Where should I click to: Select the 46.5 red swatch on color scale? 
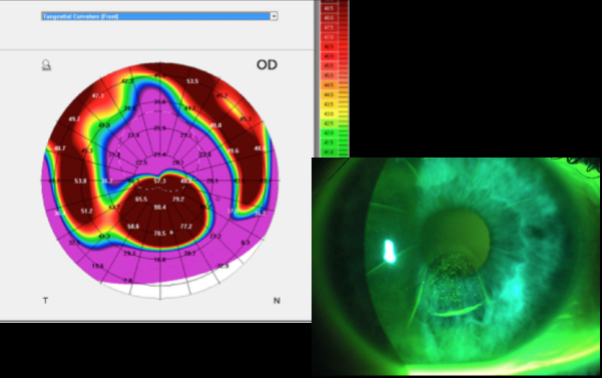329,47
